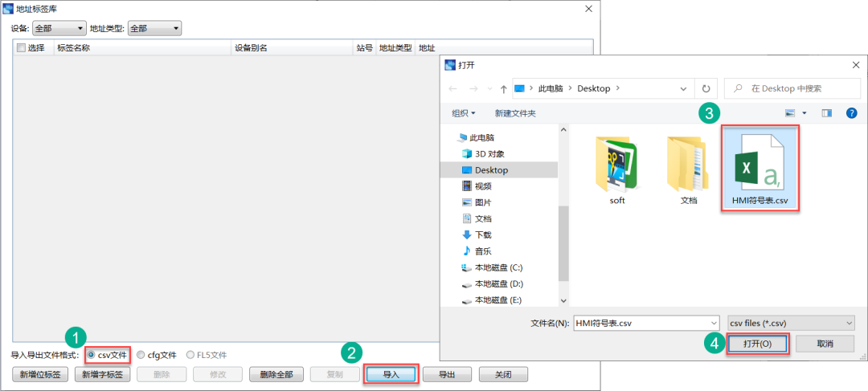Expand the address bar history dropdown
Viewport: 868px width, 391px height.
pos(684,88)
